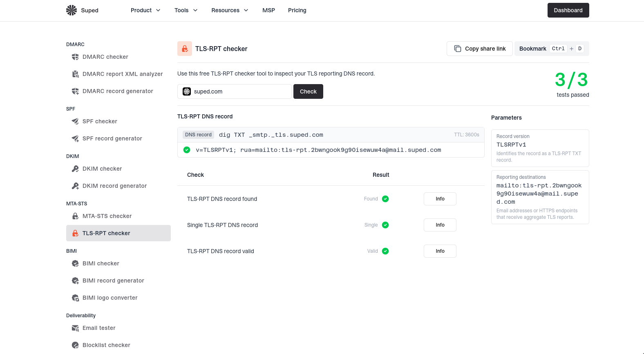Open the Email tester link
The height and width of the screenshot is (354, 644).
point(119,328)
